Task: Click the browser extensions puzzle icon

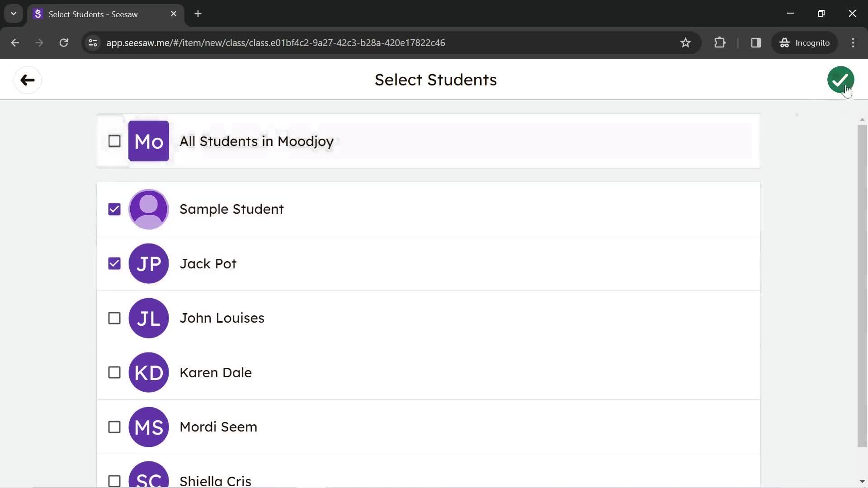Action: tap(721, 42)
